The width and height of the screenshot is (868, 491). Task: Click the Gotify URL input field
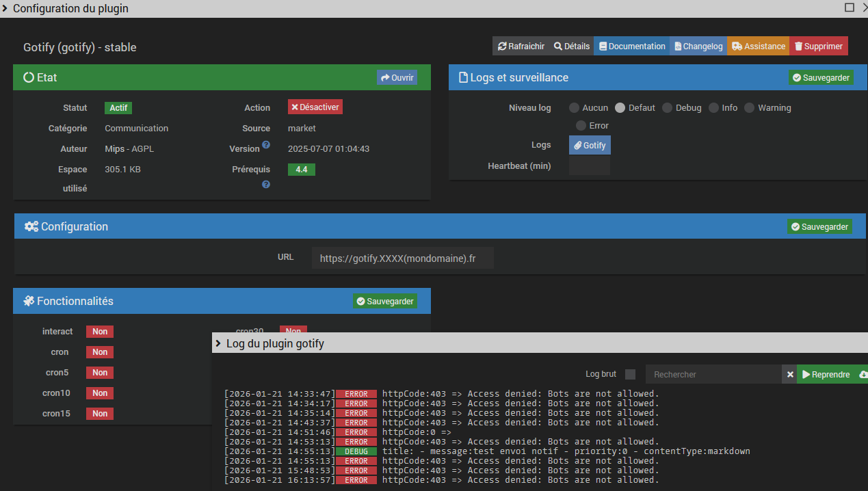[402, 258]
